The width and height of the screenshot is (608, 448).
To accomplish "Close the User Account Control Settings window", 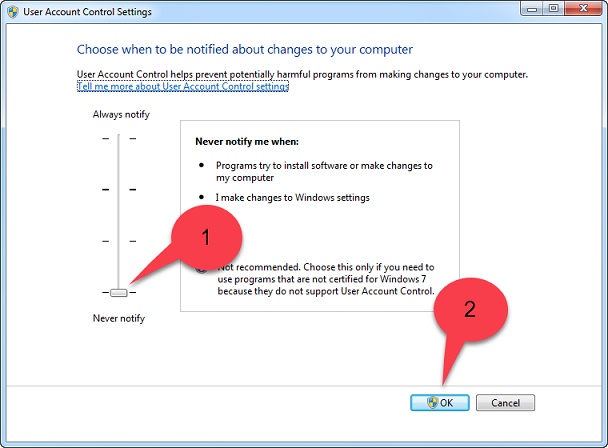I will tap(584, 9).
